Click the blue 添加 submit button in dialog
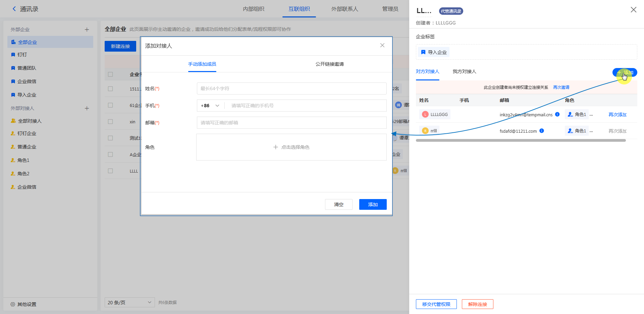 pyautogui.click(x=373, y=204)
